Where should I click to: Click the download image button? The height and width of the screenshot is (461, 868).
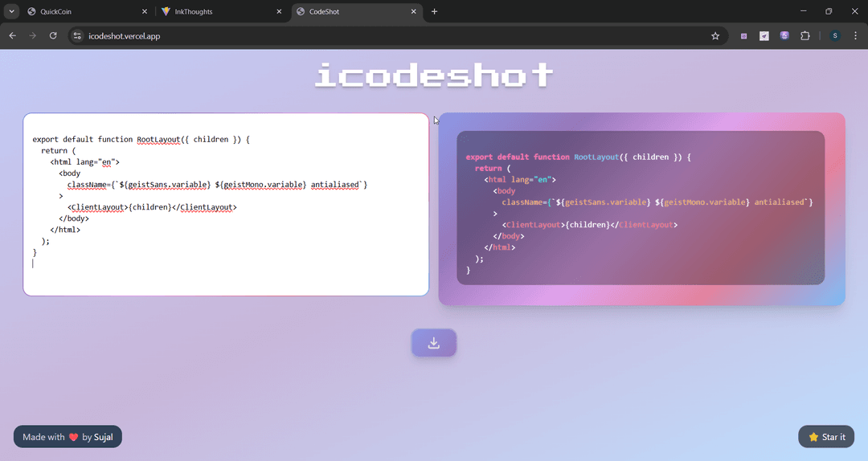click(x=434, y=343)
